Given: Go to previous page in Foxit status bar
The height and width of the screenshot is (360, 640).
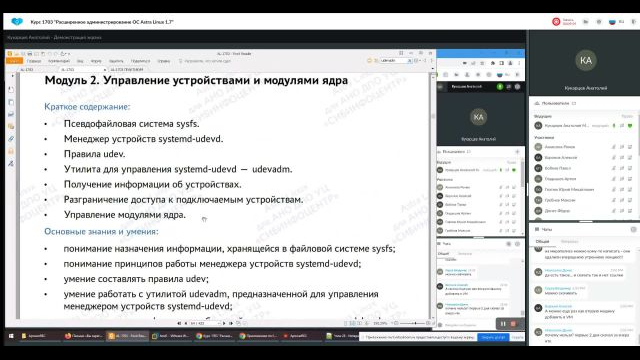Looking at the screenshot, I should coord(186,323).
